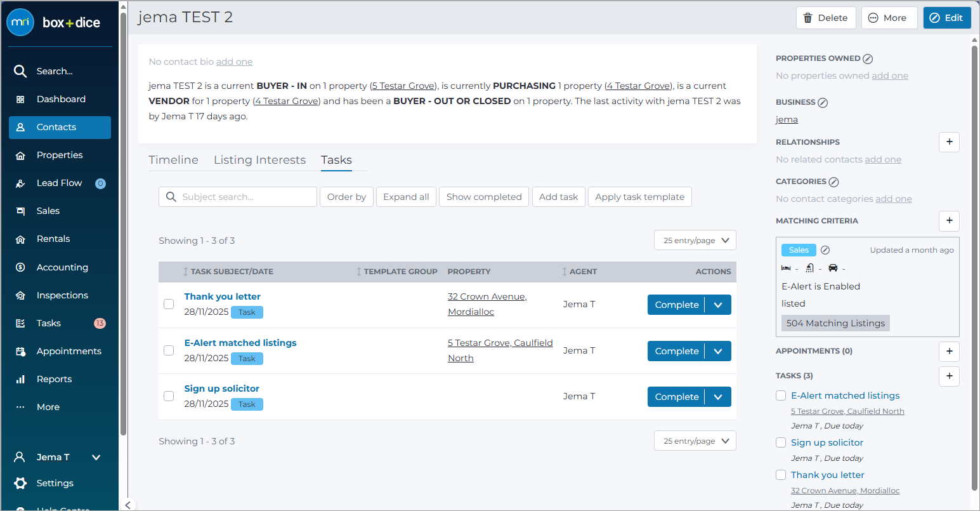980x511 pixels.
Task: Expand the Jema T user menu
Action: pyautogui.click(x=96, y=457)
